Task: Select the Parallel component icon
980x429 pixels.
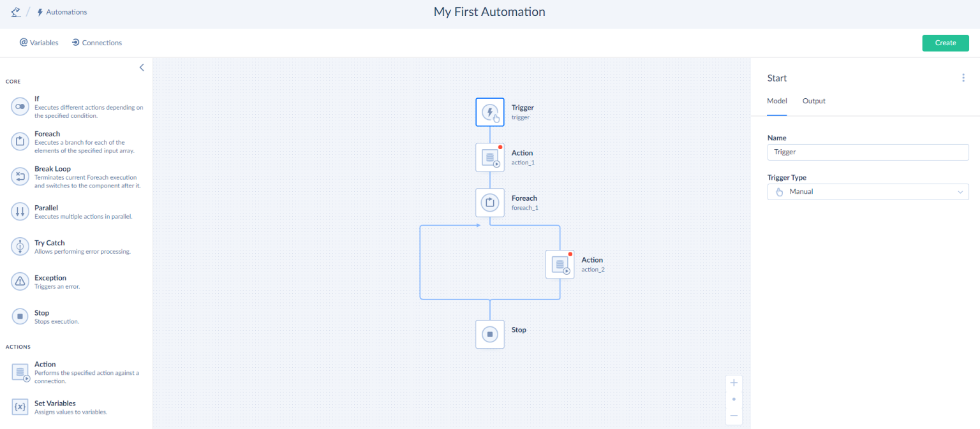Action: click(20, 212)
